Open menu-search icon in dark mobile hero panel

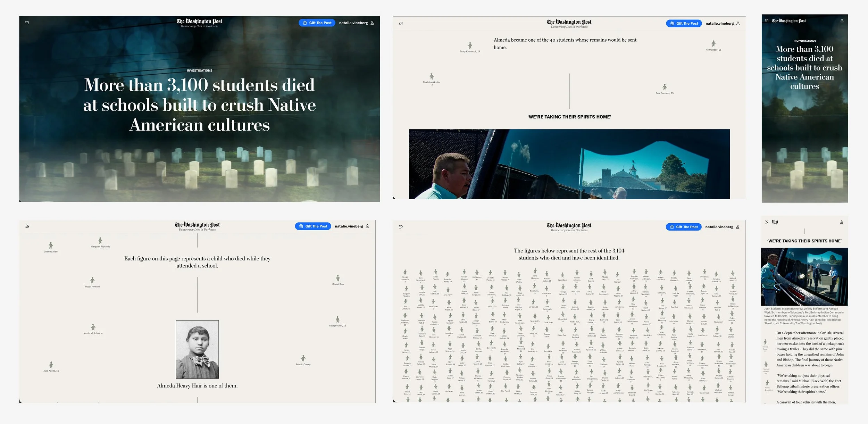(767, 21)
